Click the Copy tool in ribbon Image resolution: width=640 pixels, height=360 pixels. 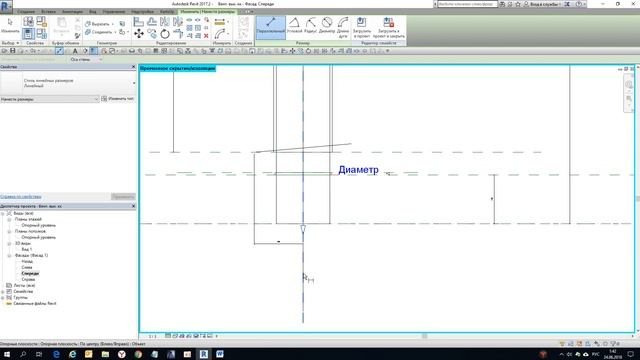pyautogui.click(x=152, y=33)
